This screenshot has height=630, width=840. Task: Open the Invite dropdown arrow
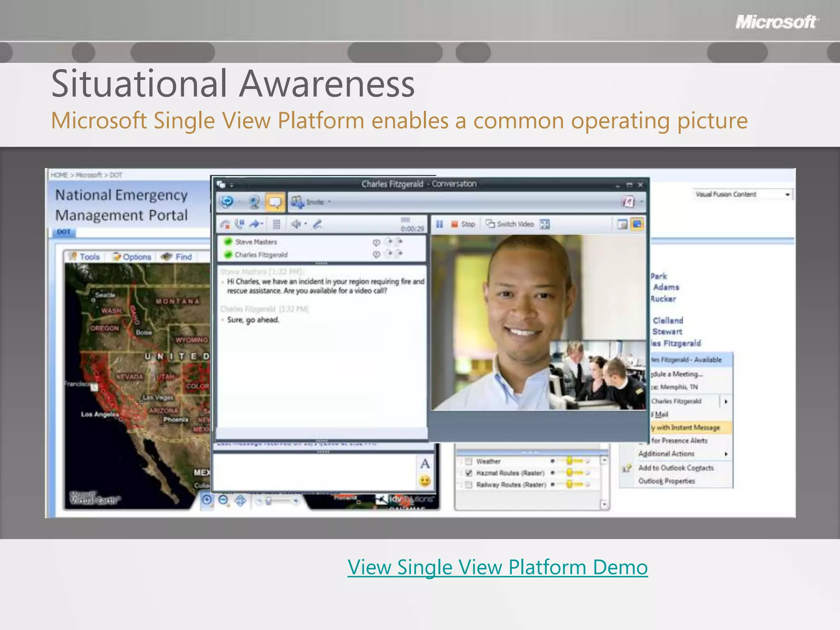pos(329,202)
